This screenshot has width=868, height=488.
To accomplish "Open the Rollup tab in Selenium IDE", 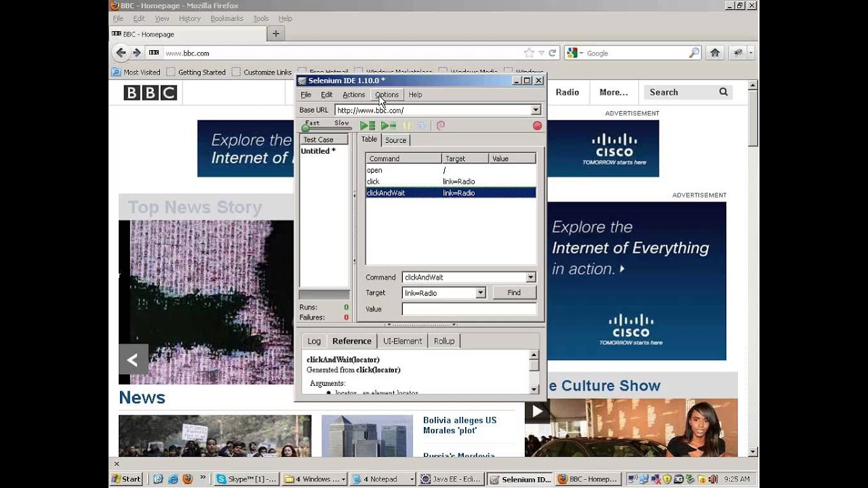I will 444,341.
